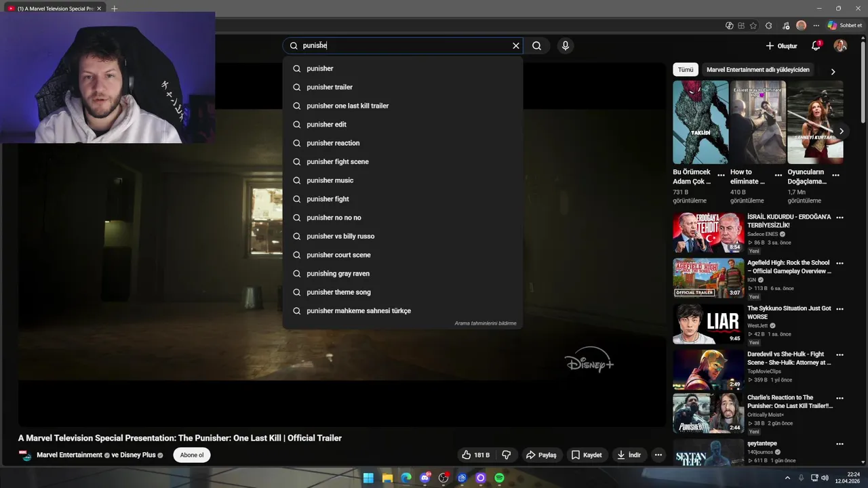Pick suggestion 'punisher court scene'
Image resolution: width=868 pixels, height=488 pixels.
tap(403, 255)
